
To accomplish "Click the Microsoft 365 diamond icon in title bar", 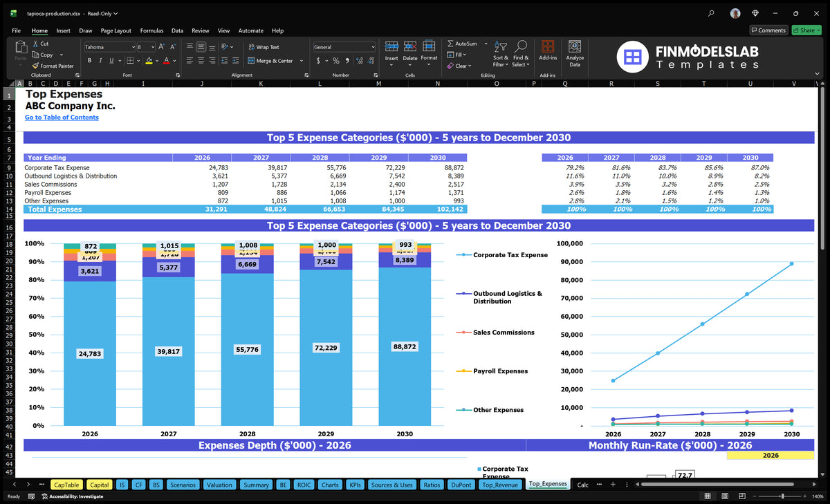I will pos(755,13).
